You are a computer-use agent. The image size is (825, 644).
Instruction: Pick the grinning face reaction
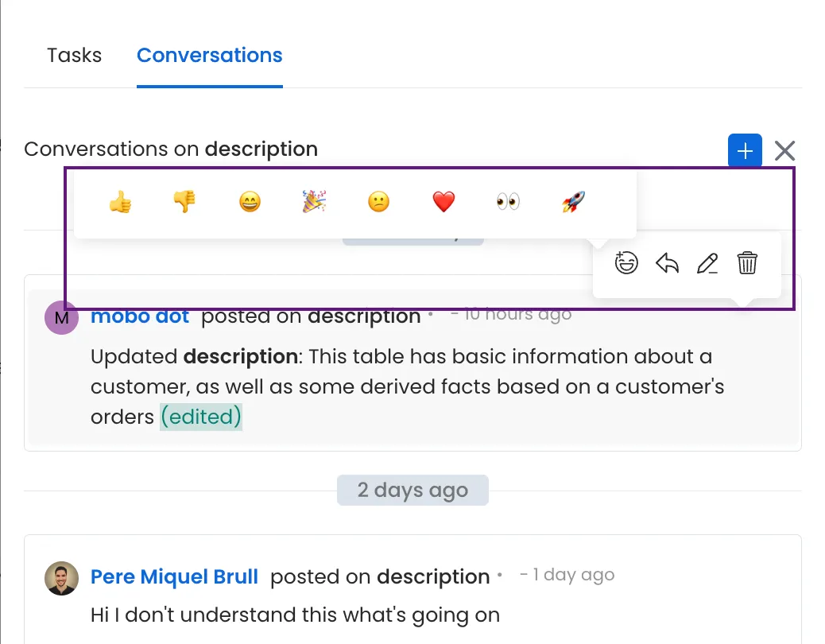coord(250,203)
